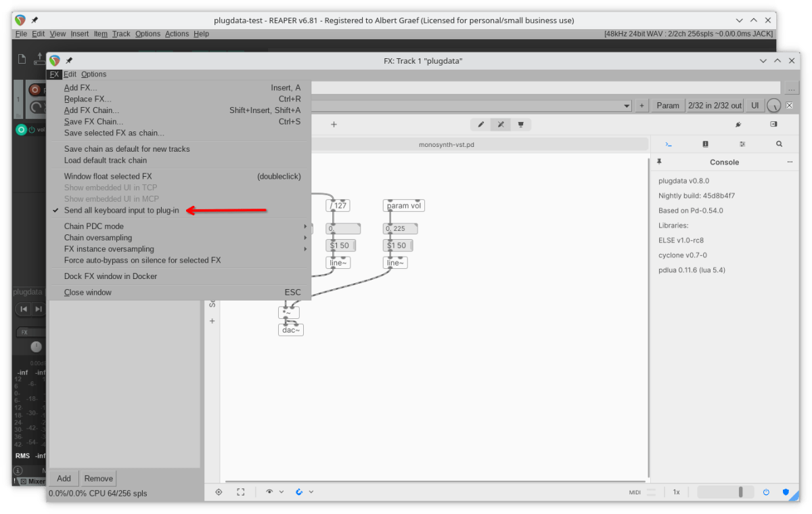Click the plus button in canvas left sidebar
The width and height of the screenshot is (812, 514).
212,321
